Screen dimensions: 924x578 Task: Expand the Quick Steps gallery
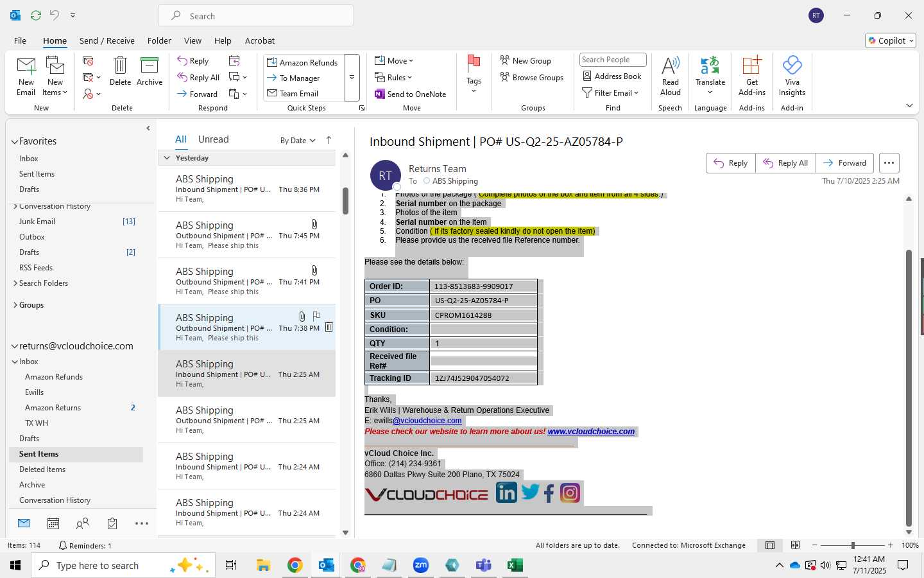coord(352,78)
